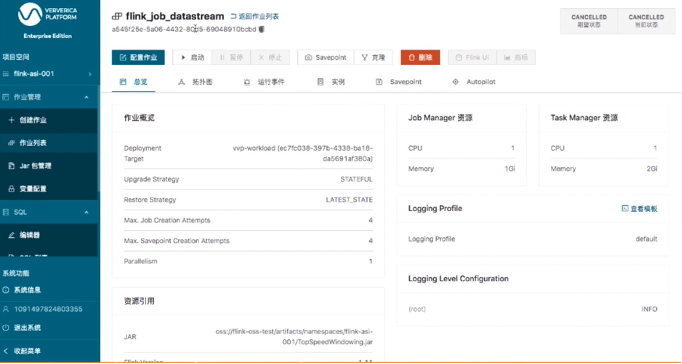Screen dimensions: 682x364
Task: Switch to the 总览 overview tab
Action: pos(134,82)
